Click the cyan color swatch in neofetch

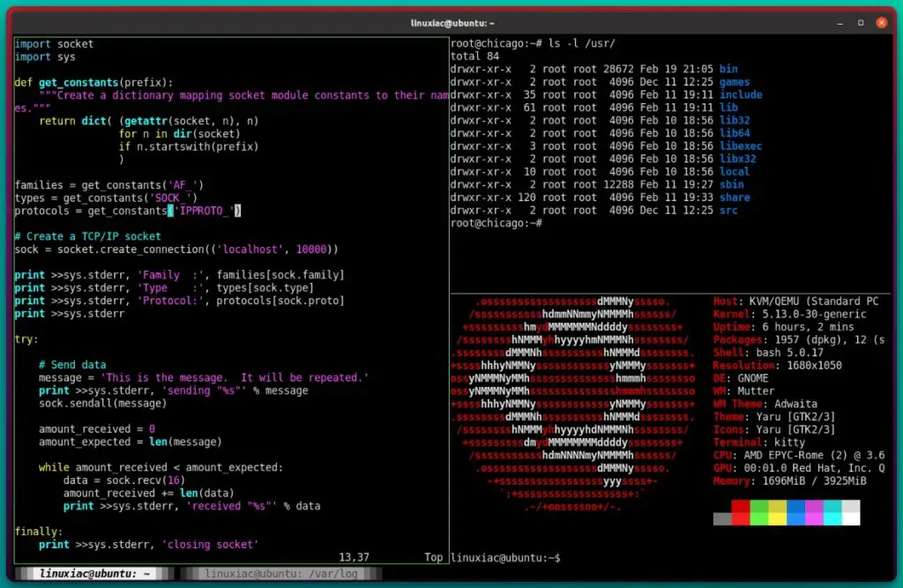832,512
